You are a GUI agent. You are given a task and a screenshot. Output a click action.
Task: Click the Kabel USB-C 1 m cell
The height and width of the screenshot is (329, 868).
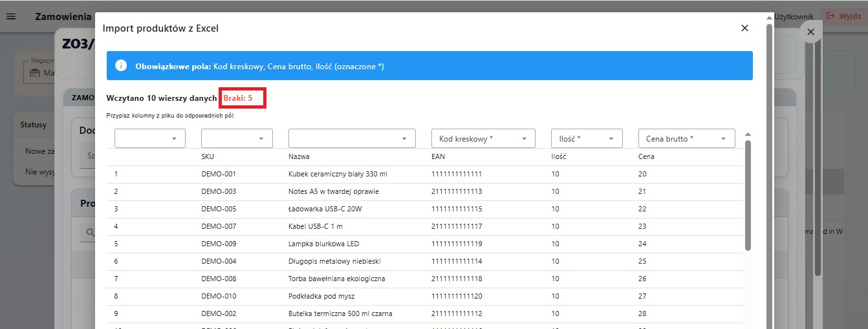(x=316, y=226)
